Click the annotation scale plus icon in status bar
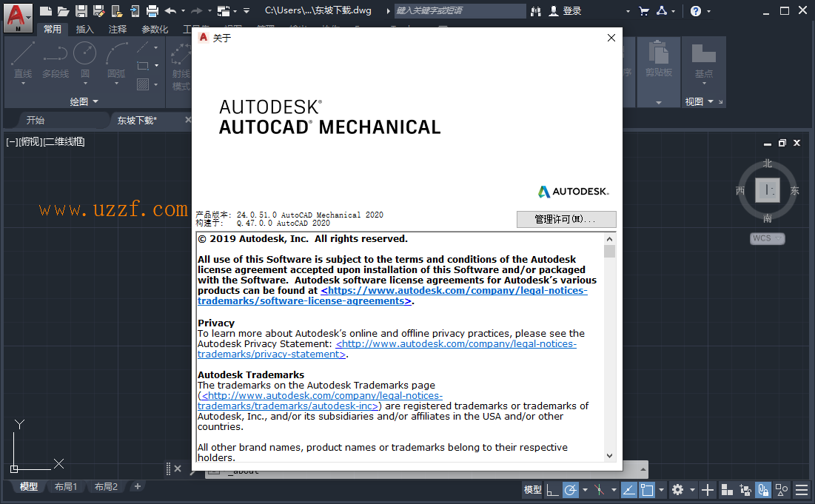815x504 pixels. tap(708, 489)
